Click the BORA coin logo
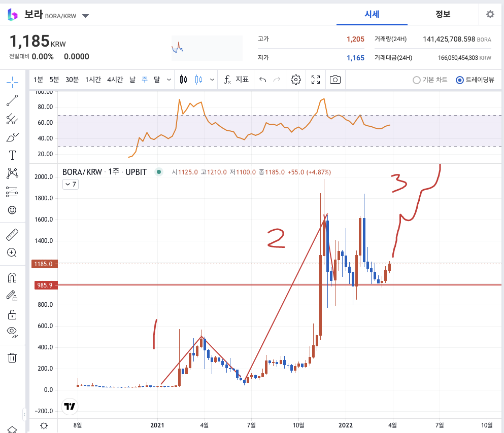Image resolution: width=504 pixels, height=433 pixels. pos(13,15)
